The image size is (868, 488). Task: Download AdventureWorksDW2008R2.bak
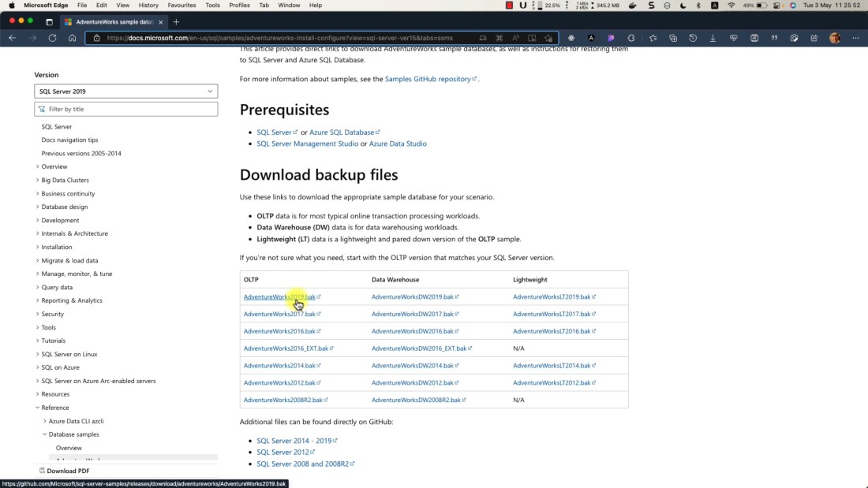click(x=416, y=400)
